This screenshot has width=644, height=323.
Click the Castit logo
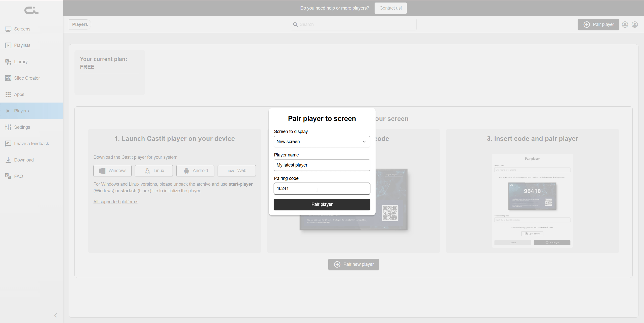(x=31, y=10)
